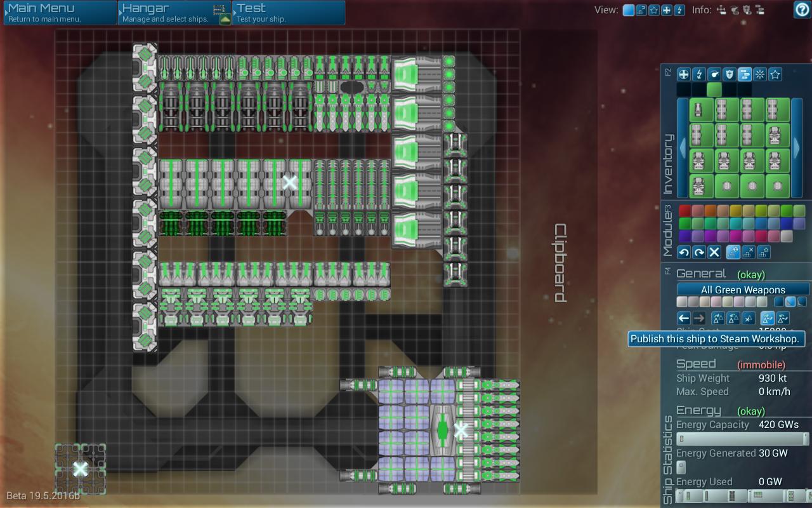Image resolution: width=812 pixels, height=508 pixels.
Task: Go to previous inventory page with left arrow
Action: 682,147
